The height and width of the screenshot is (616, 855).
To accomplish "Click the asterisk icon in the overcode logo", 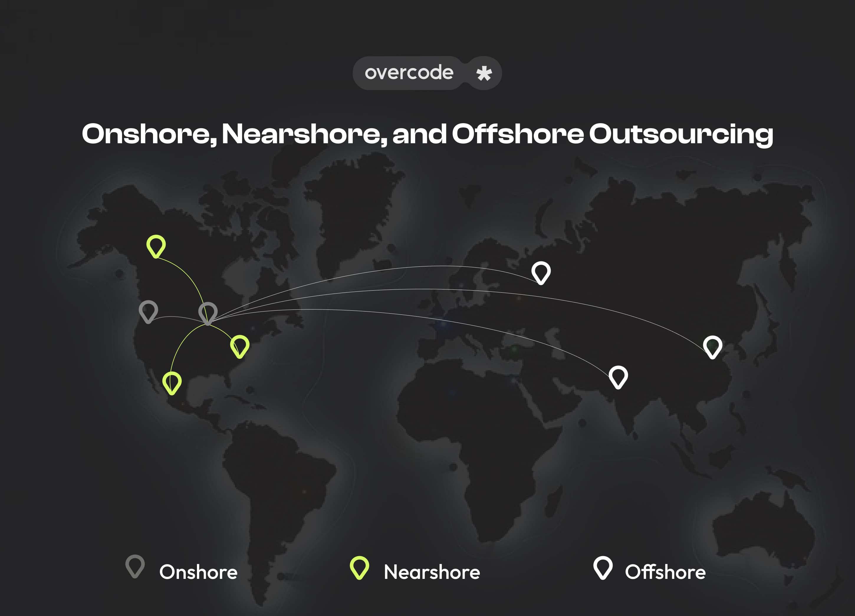I will point(484,73).
